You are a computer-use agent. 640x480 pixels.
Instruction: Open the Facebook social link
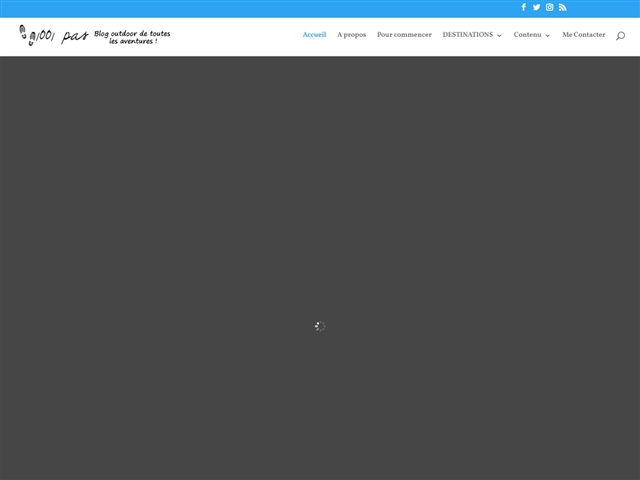pyautogui.click(x=523, y=7)
